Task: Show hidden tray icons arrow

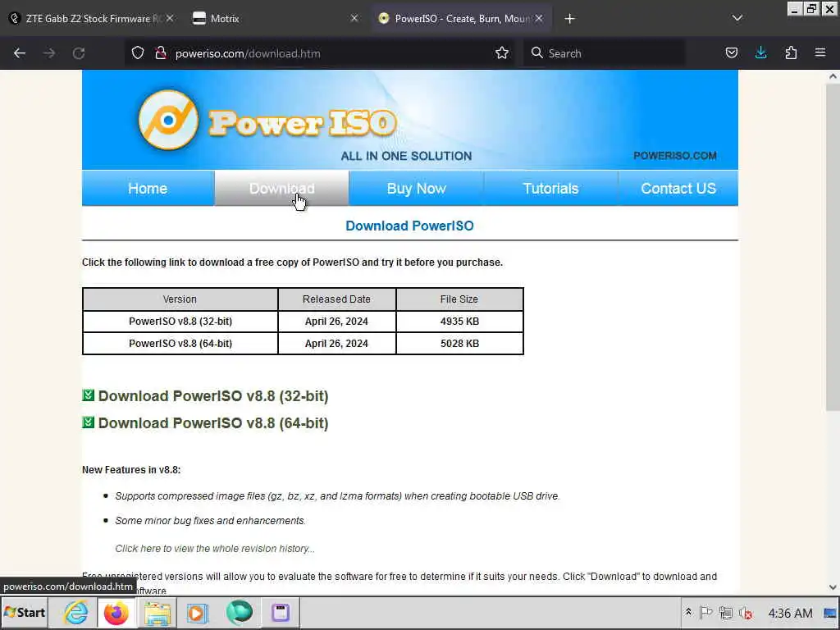Action: click(x=688, y=612)
